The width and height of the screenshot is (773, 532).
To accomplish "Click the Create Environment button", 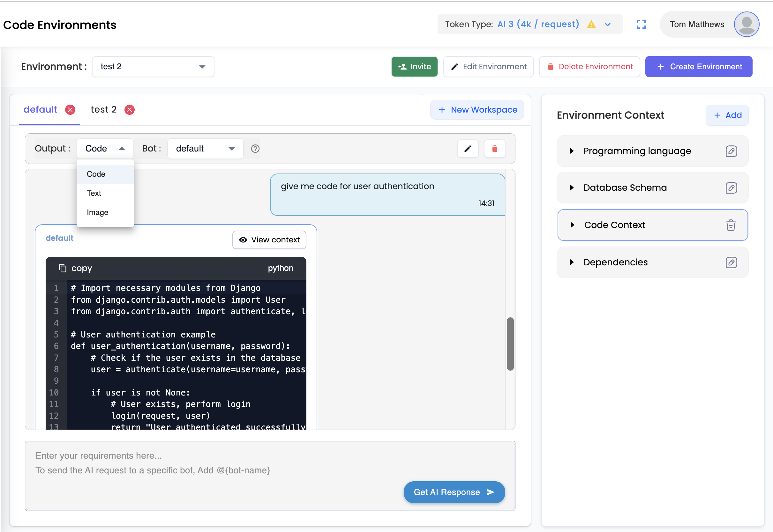I will [698, 66].
